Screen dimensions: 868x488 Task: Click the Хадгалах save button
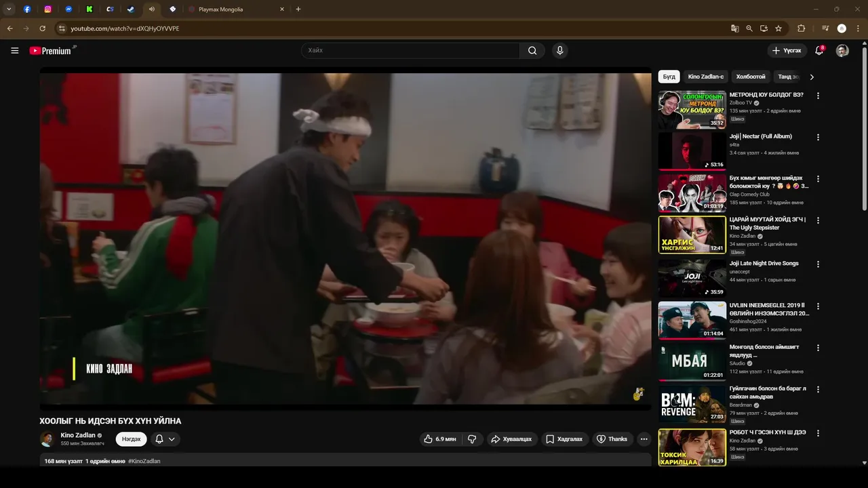point(564,439)
